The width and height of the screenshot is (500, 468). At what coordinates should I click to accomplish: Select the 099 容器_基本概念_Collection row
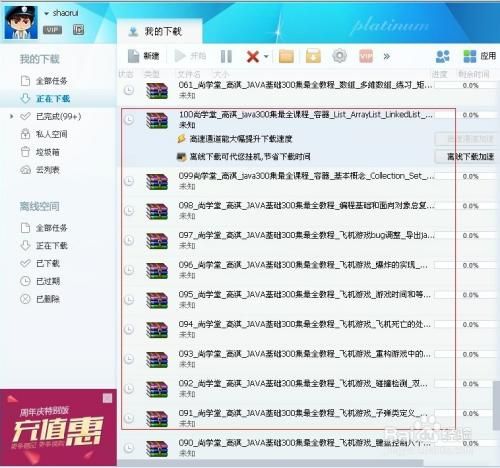point(308,181)
